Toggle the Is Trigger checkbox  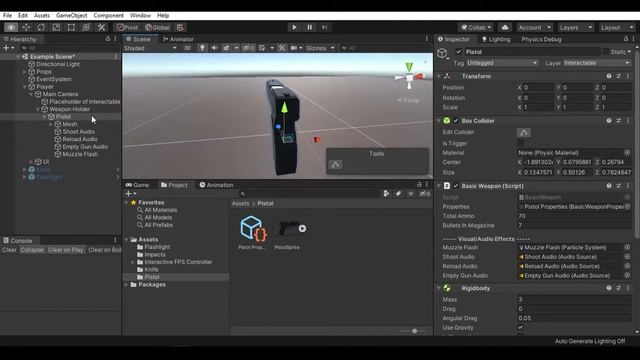click(x=520, y=143)
